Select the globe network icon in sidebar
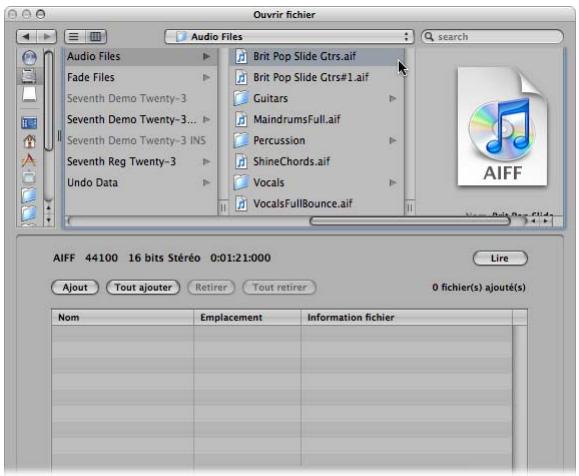579x476 pixels. 29,57
